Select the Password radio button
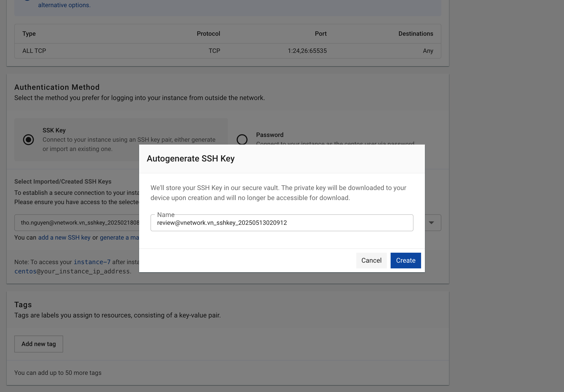Image resolution: width=564 pixels, height=392 pixels. pyautogui.click(x=242, y=139)
